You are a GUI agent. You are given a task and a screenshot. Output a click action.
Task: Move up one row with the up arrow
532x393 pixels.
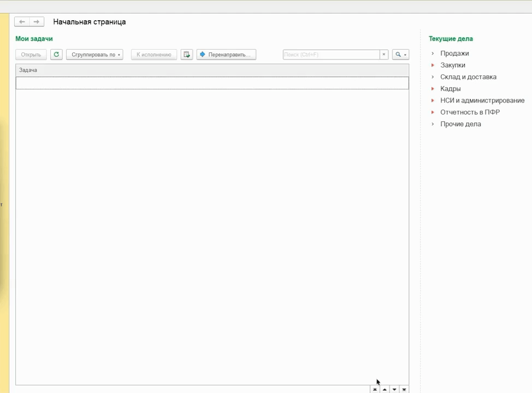385,390
